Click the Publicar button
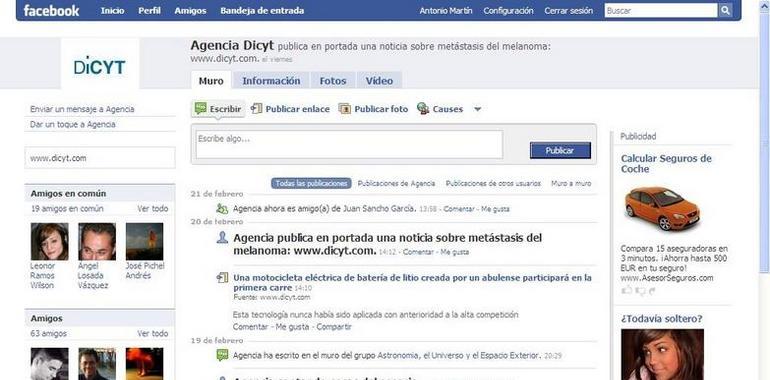 [560, 150]
